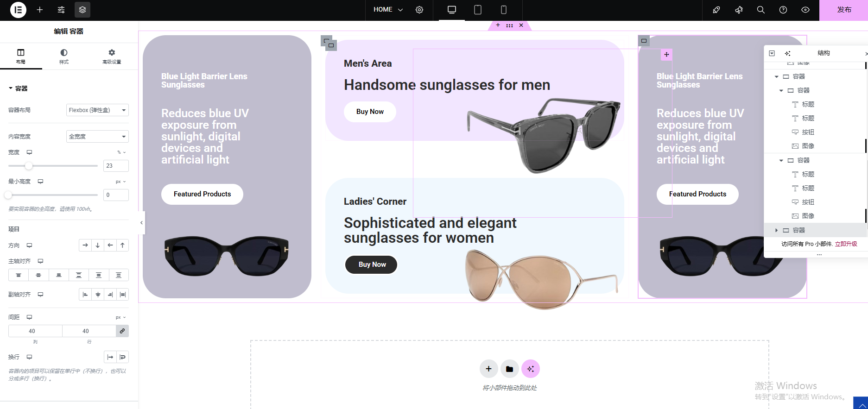Switch to tablet preview mode
The height and width of the screenshot is (409, 868).
(477, 10)
